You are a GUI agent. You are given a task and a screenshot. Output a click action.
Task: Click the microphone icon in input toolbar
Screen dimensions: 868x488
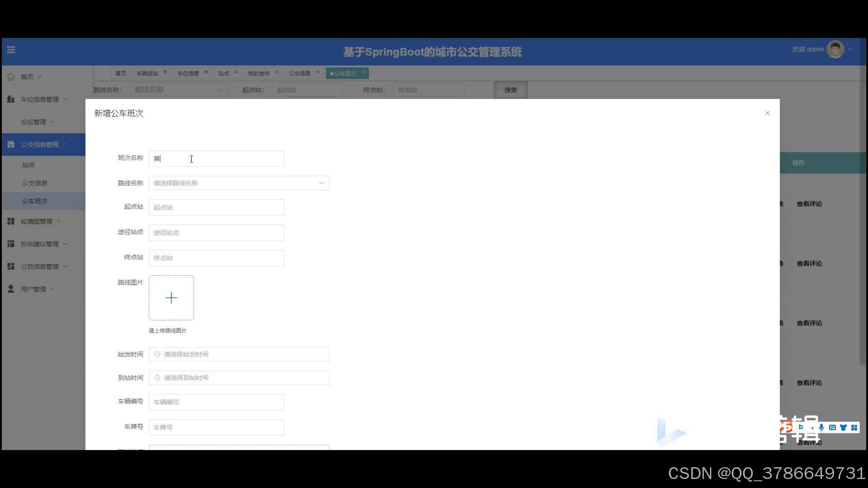pyautogui.click(x=821, y=427)
